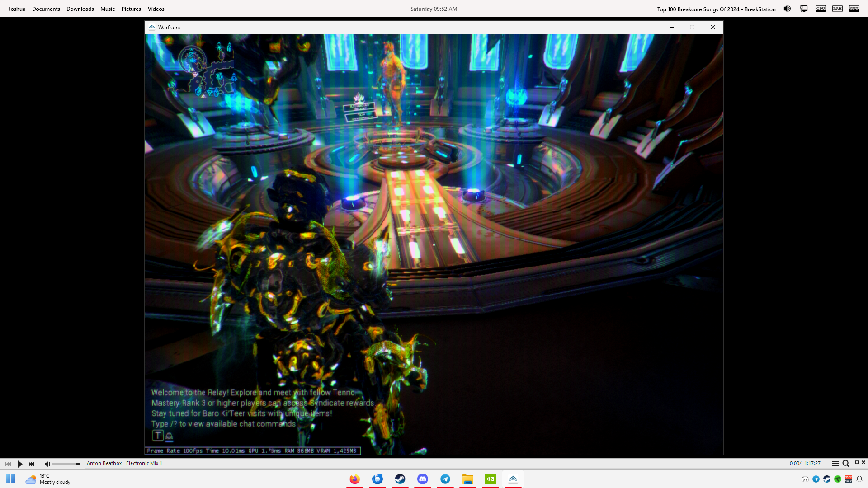Image resolution: width=868 pixels, height=488 pixels.
Task: Open the File Explorer taskbar icon
Action: [468, 479]
